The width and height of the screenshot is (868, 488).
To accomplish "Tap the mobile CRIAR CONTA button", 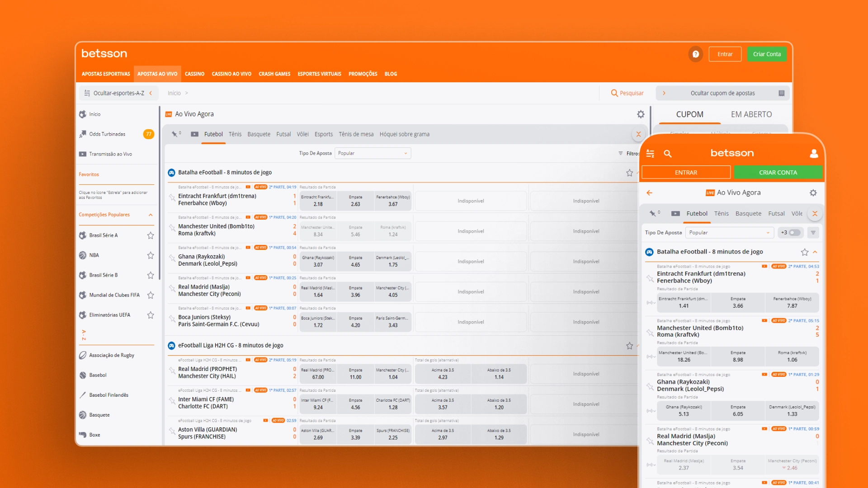I will click(x=778, y=173).
